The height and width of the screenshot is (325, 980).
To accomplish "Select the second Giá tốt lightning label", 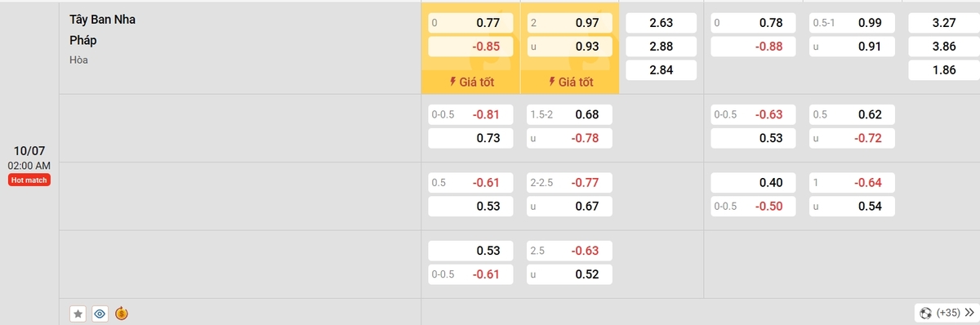I will pyautogui.click(x=570, y=82).
